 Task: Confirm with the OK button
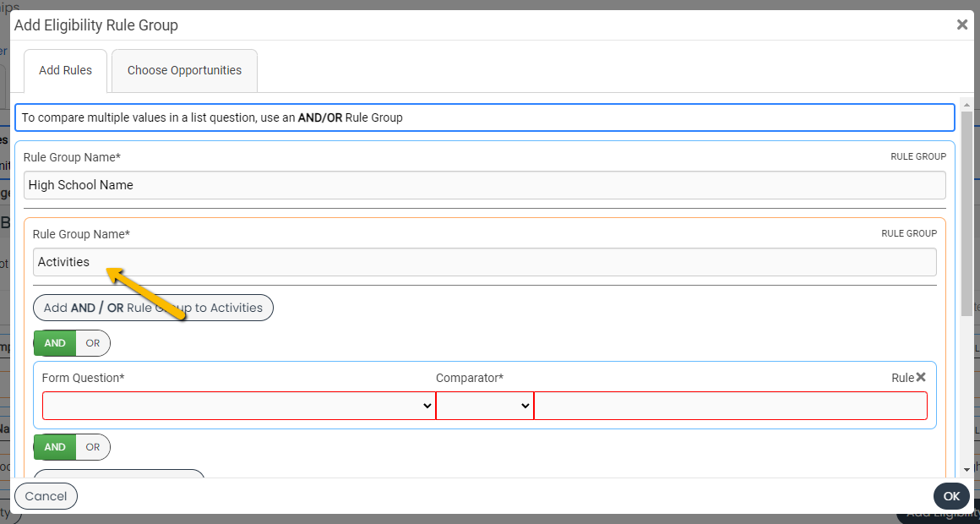point(951,496)
